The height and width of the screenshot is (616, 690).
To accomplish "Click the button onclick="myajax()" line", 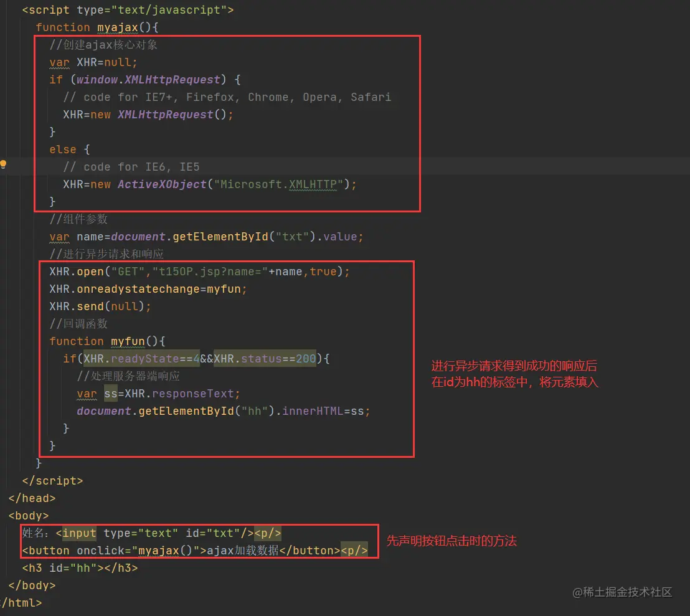I will tap(195, 551).
